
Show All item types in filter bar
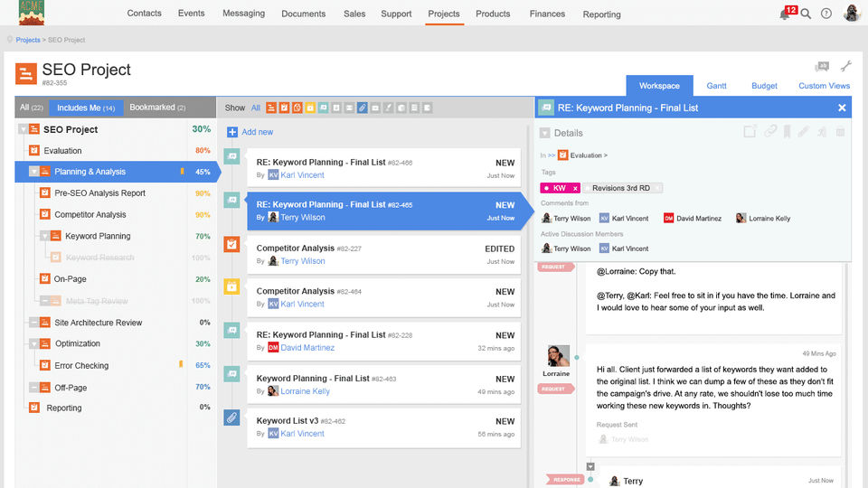point(255,108)
